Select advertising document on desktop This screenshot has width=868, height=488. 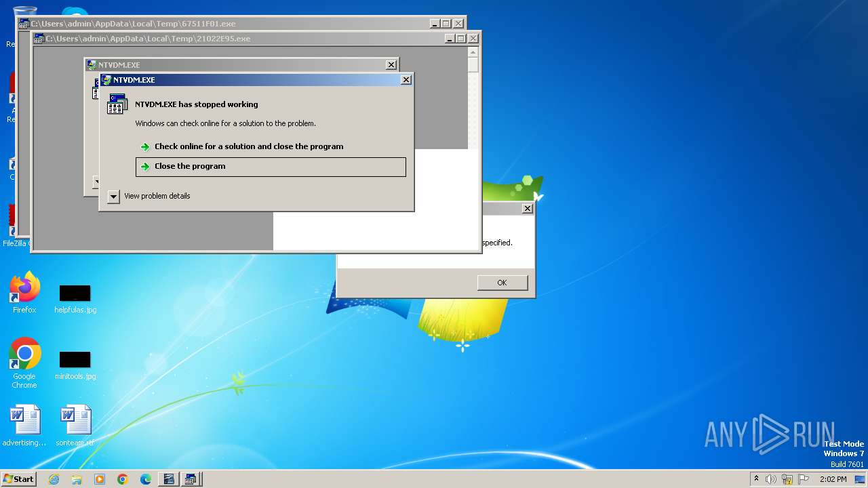(x=25, y=426)
